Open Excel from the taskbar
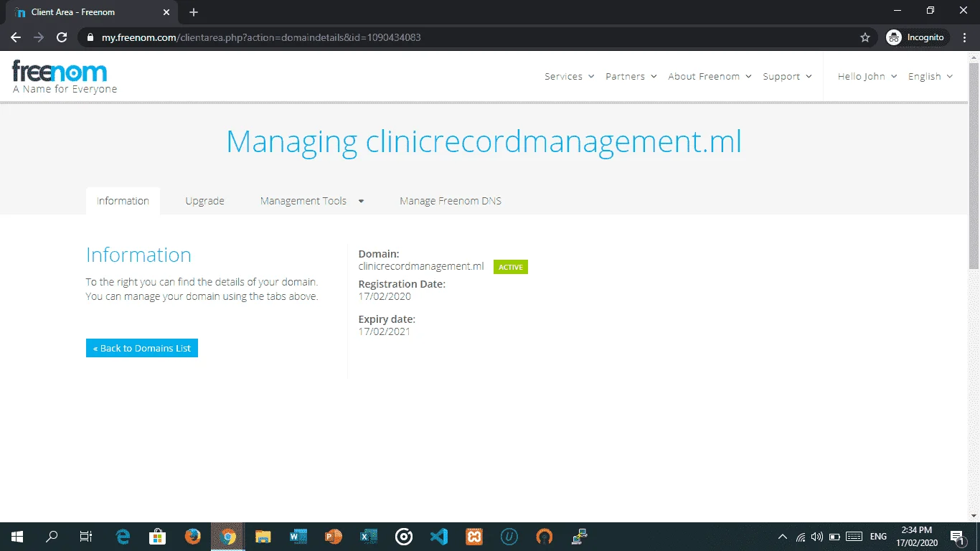The image size is (980, 551). (369, 537)
